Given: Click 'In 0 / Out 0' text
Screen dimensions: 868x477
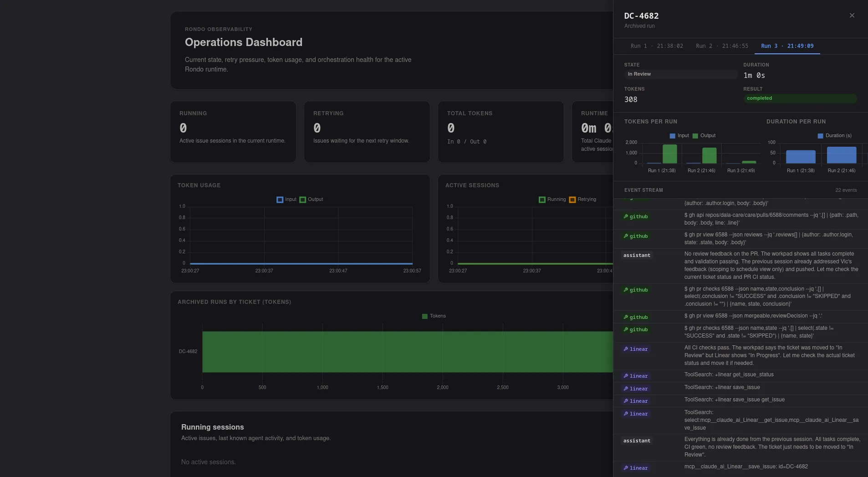Looking at the screenshot, I should [467, 142].
